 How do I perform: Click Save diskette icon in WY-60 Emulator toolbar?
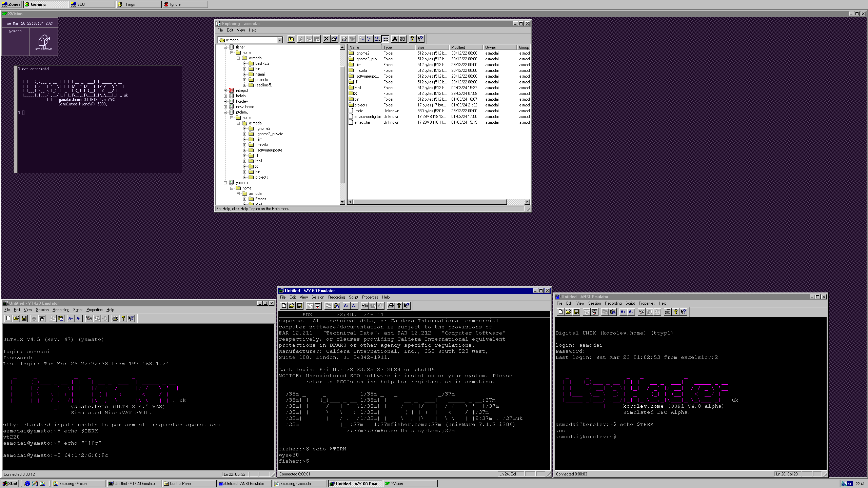[300, 306]
